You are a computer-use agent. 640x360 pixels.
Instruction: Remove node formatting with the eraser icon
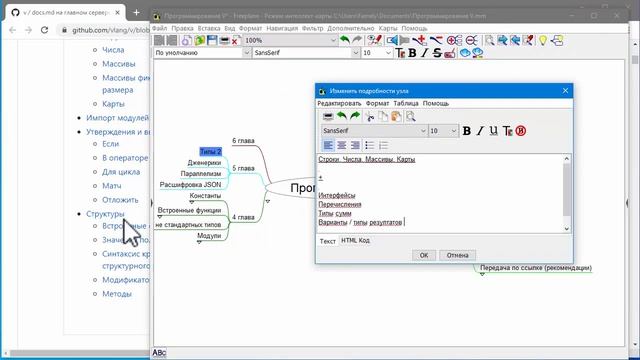450,53
